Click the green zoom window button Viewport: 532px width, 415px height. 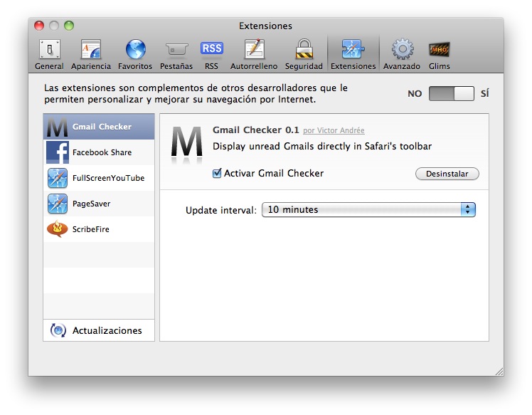[x=69, y=26]
